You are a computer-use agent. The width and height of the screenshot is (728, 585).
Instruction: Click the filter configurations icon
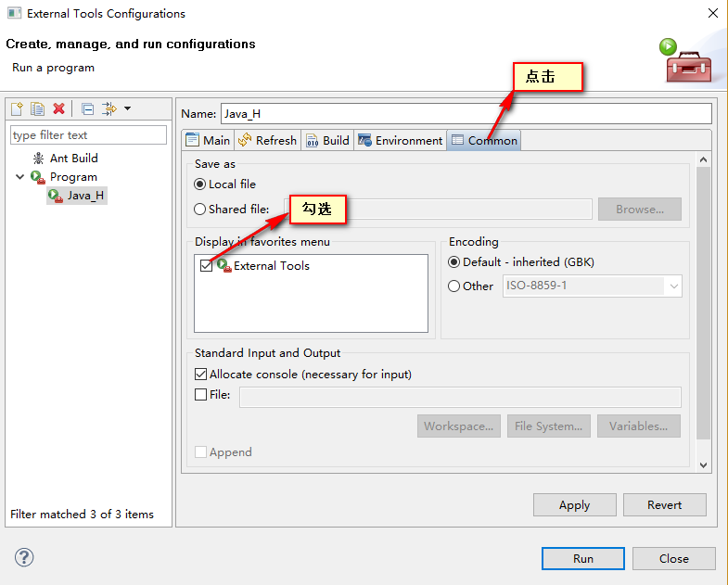pos(109,109)
